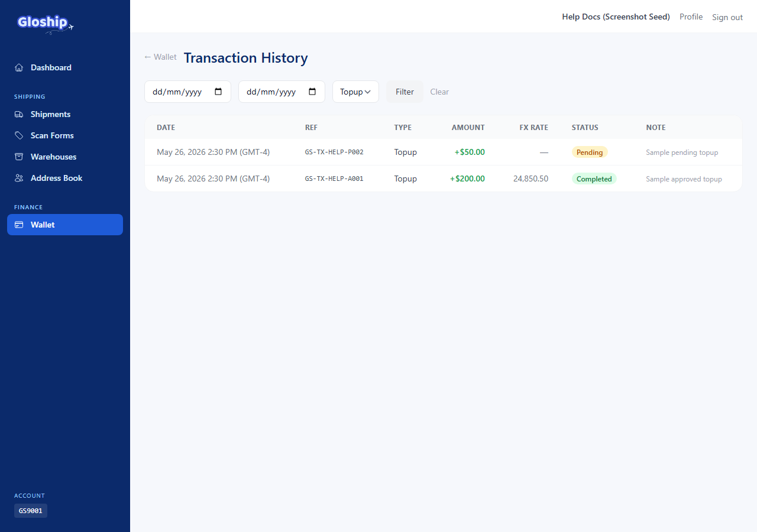Open Scan Forms section
The width and height of the screenshot is (757, 532).
coord(65,135)
